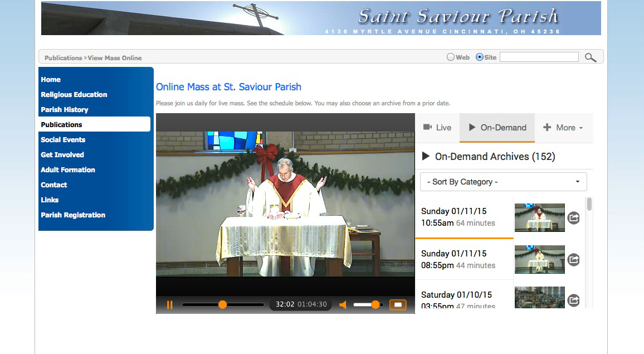Click View Mass Online breadcrumb

click(115, 58)
